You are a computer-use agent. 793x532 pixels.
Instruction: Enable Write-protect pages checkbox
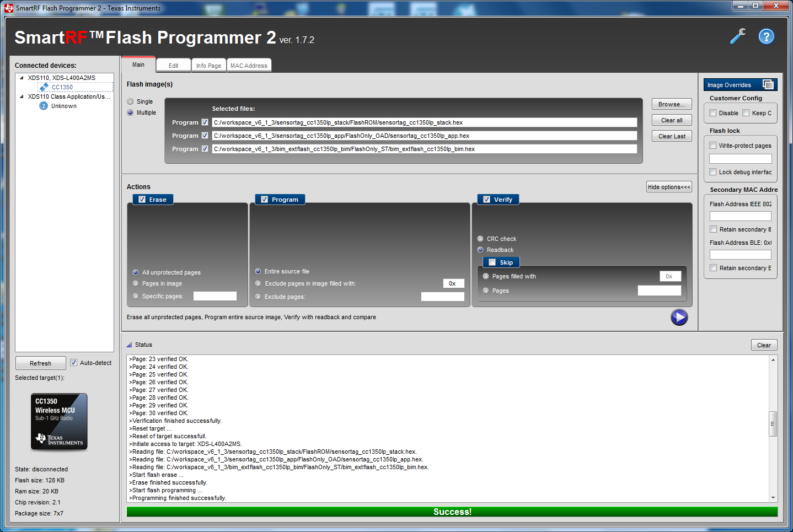[713, 146]
